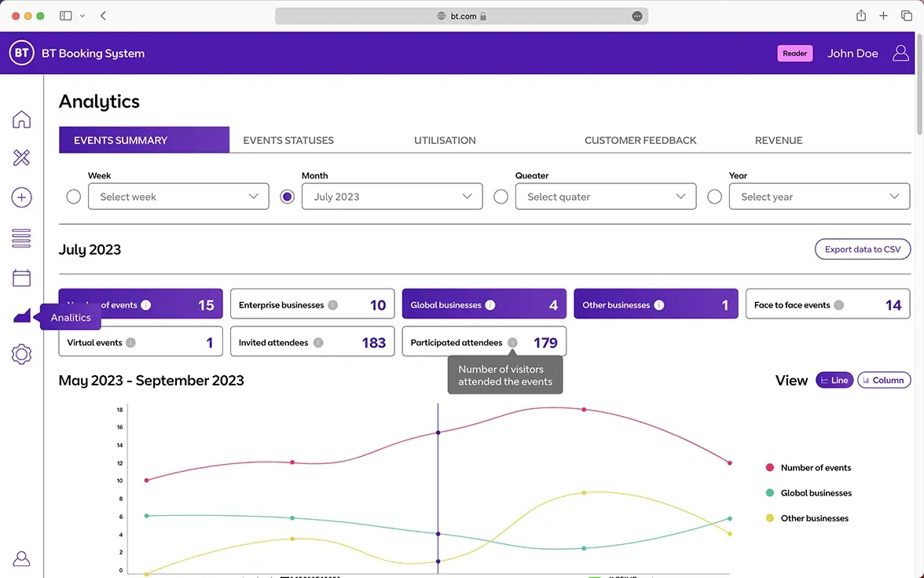Screen dimensions: 924x578
Task: Click the plus circle sidebar icon
Action: [x=21, y=197]
